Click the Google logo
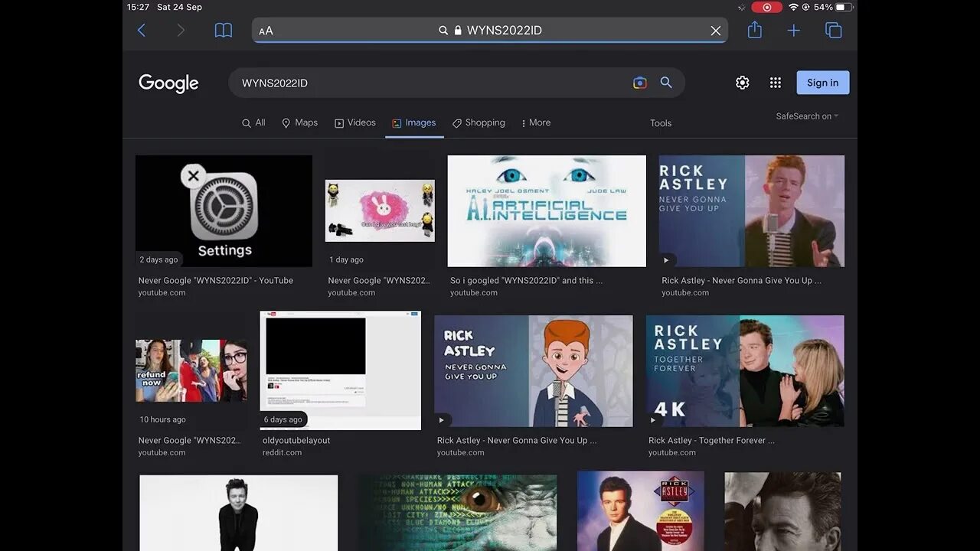 pyautogui.click(x=168, y=83)
